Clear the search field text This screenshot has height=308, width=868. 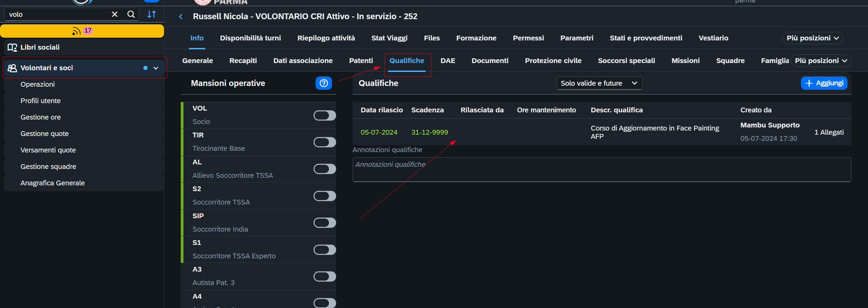point(115,14)
